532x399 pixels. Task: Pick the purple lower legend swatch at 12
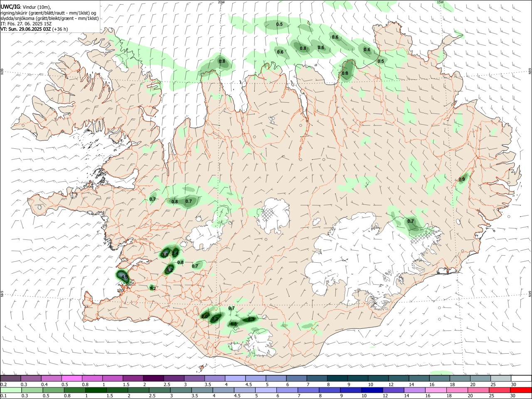click(x=394, y=390)
